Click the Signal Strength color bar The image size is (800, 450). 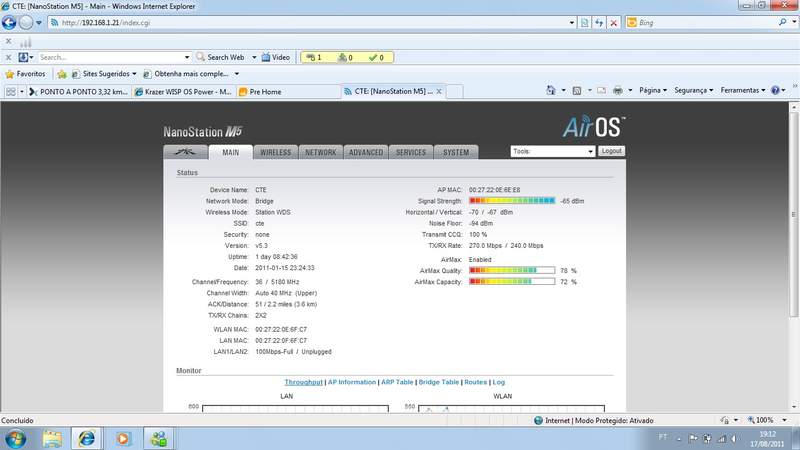point(512,201)
